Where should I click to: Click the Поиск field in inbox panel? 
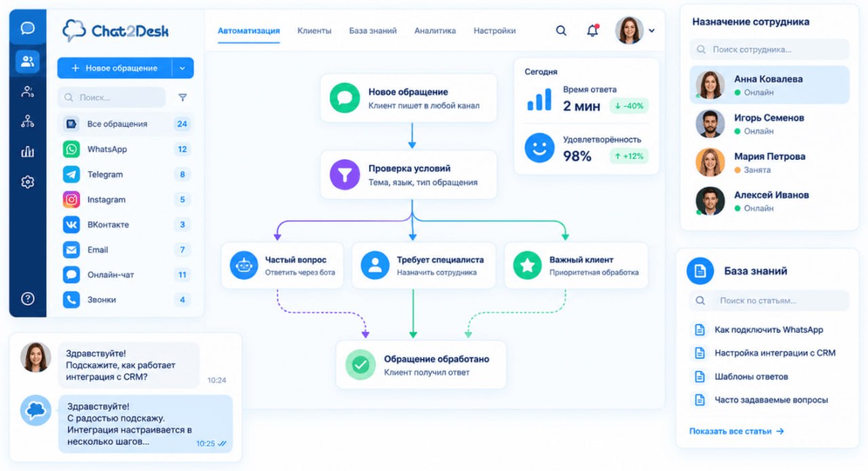[111, 98]
